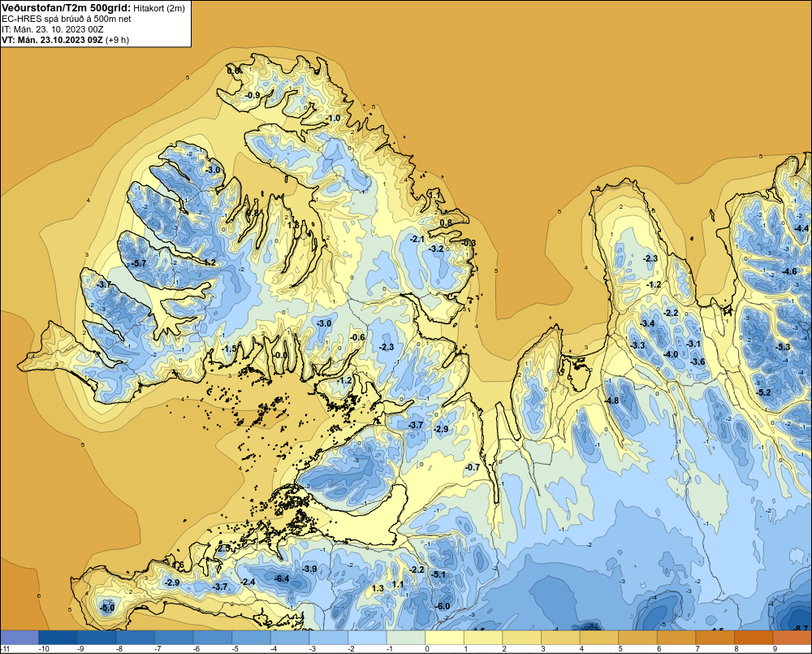Click the -3.4 temperature label
Image resolution: width=812 pixels, height=654 pixels.
click(647, 323)
